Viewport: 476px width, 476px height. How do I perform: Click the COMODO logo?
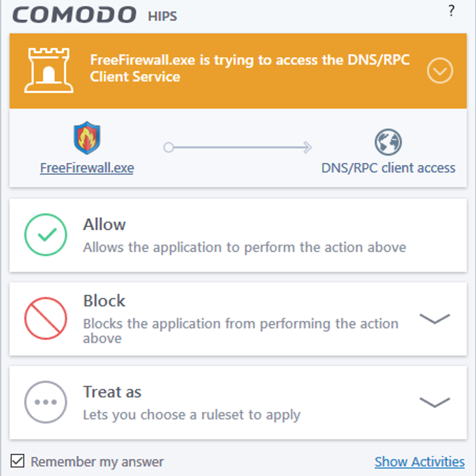[75, 15]
